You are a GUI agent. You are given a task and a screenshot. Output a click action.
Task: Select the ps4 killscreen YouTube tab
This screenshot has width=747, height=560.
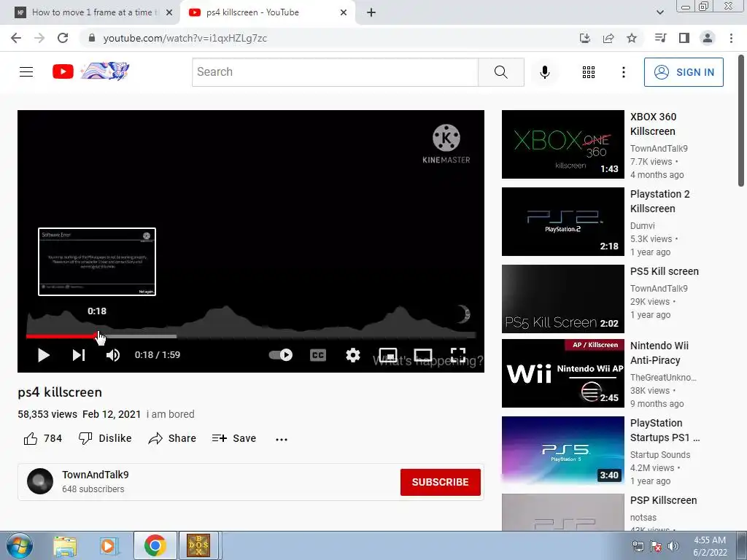pyautogui.click(x=267, y=12)
